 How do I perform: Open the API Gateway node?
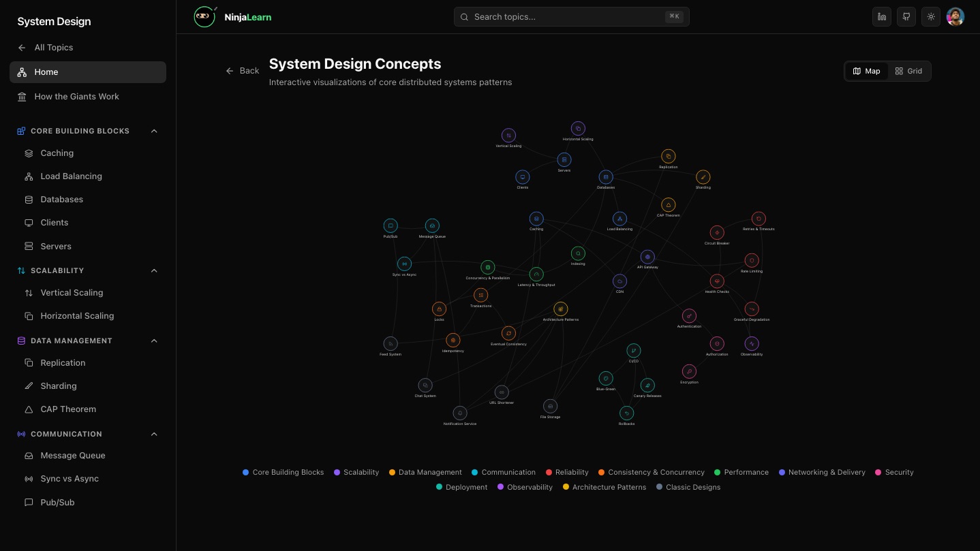click(647, 257)
